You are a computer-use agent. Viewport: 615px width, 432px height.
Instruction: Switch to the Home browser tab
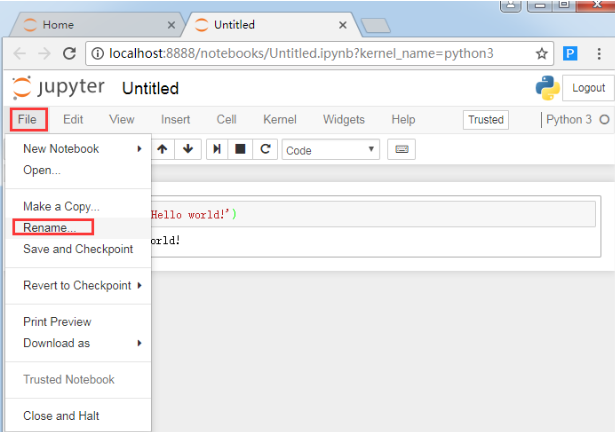point(96,25)
